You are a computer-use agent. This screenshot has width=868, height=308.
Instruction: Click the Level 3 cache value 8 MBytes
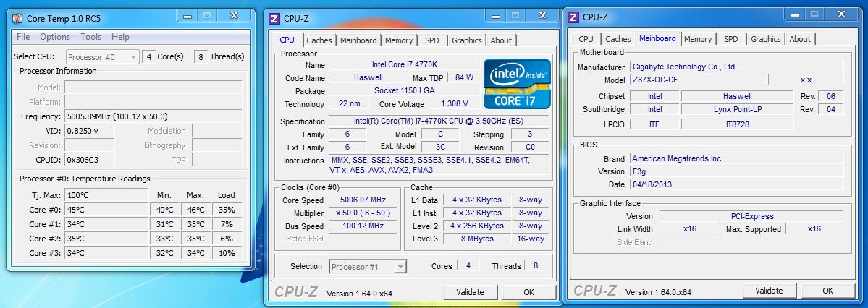click(477, 239)
